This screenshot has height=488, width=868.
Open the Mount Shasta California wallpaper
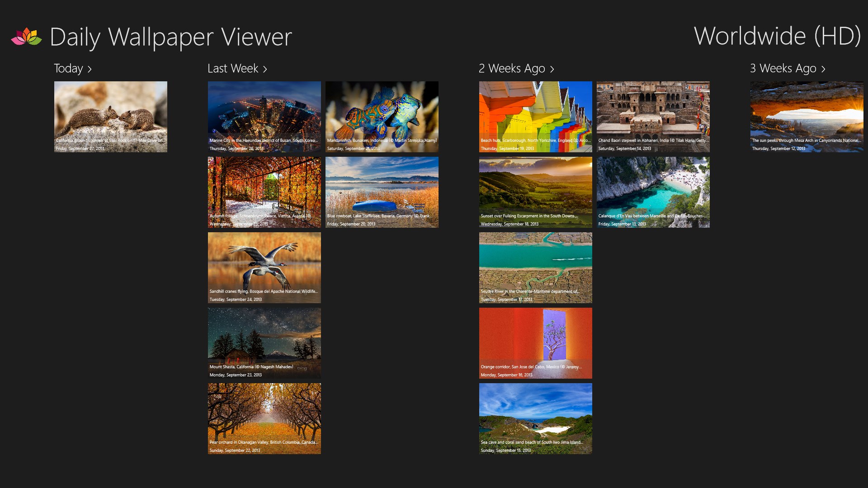pyautogui.click(x=264, y=343)
